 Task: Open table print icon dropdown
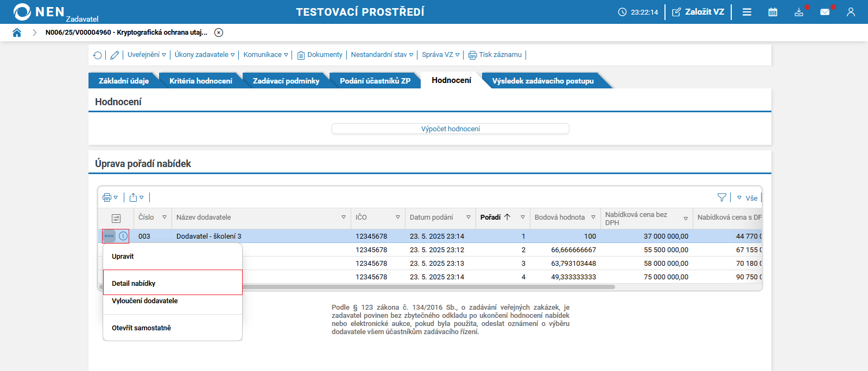point(110,197)
